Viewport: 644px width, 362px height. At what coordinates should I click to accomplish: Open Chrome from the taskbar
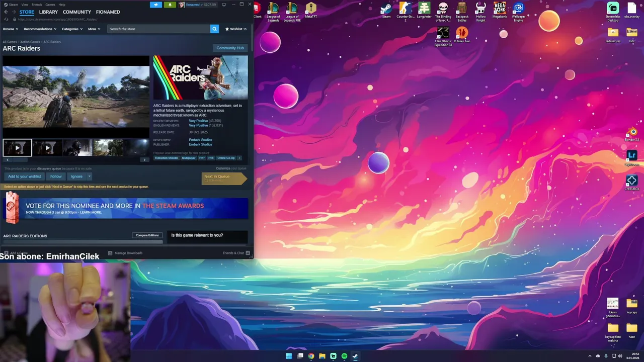pyautogui.click(x=311, y=356)
